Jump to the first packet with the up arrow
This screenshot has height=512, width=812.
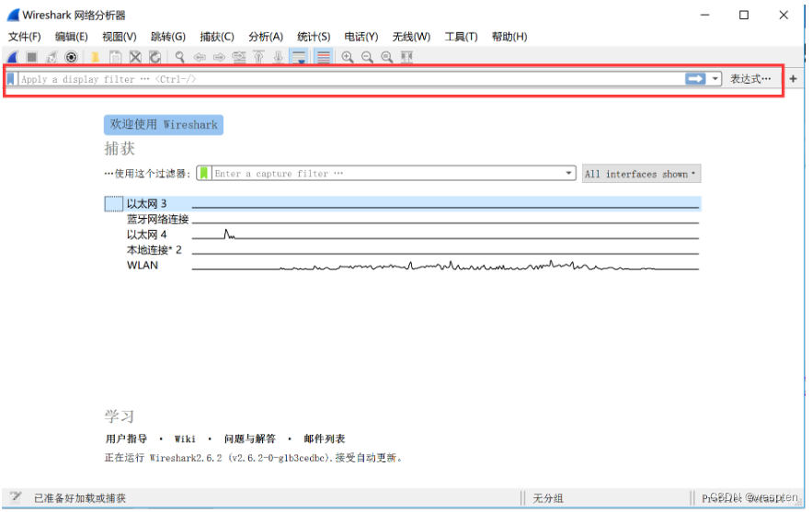(258, 57)
